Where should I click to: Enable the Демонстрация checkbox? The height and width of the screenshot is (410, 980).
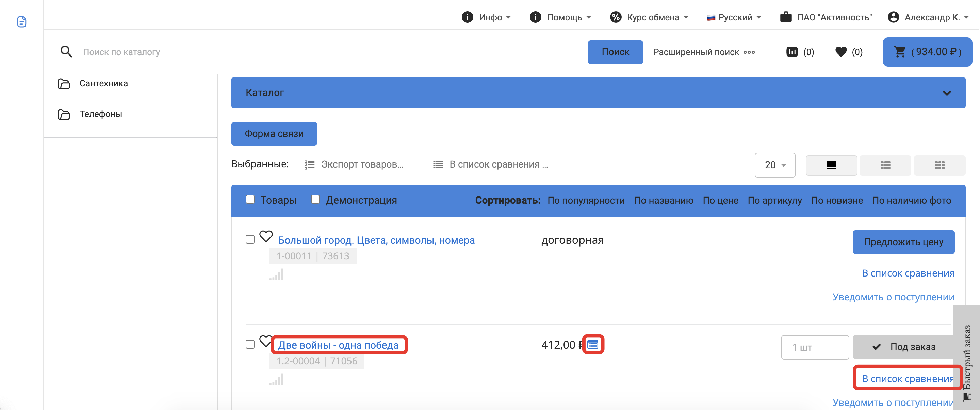pos(315,200)
